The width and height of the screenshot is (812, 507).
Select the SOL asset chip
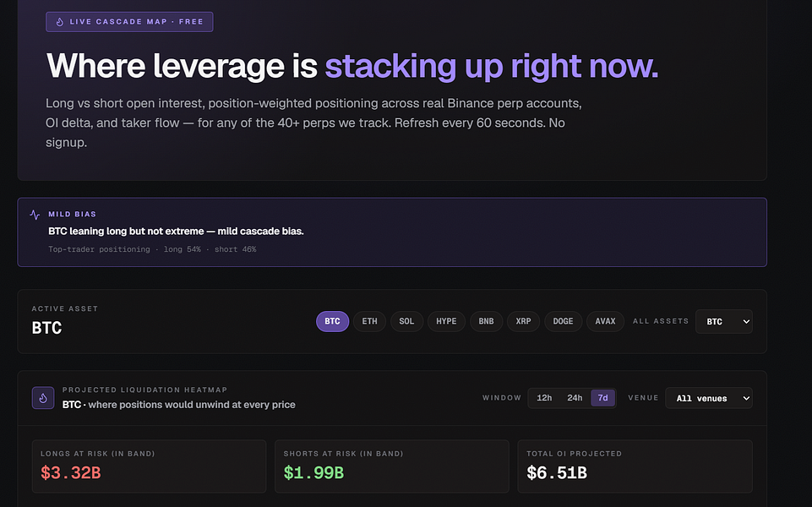click(x=406, y=321)
